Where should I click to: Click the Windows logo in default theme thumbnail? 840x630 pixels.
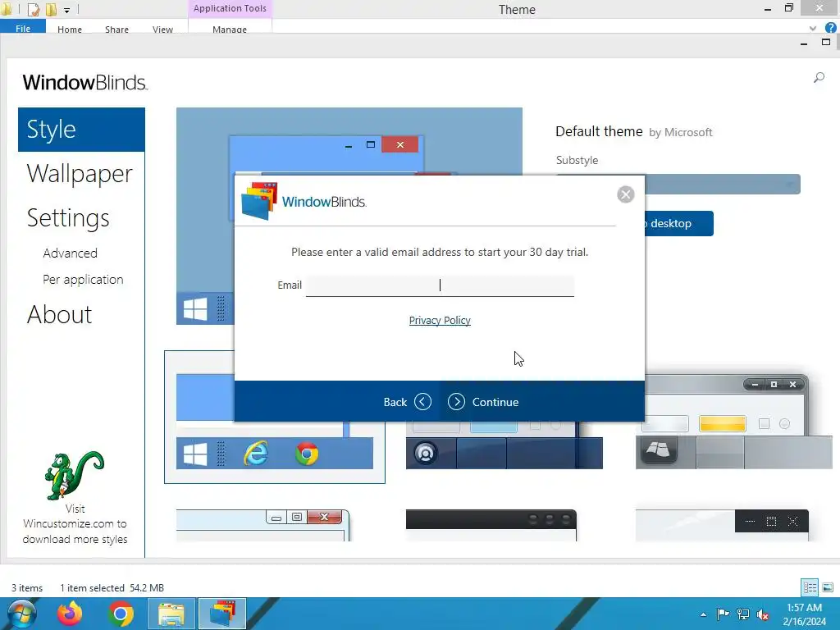195,454
